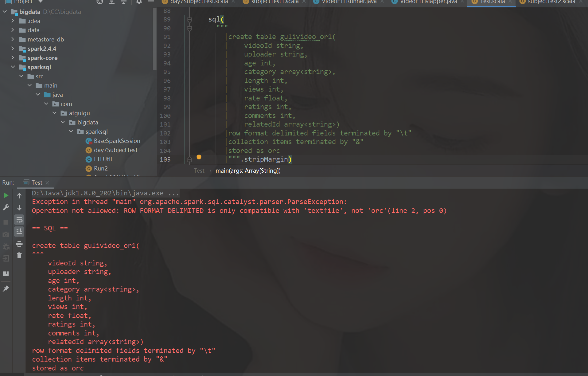Switch to the subjectTest2.scala editor tab
The height and width of the screenshot is (376, 588).
pyautogui.click(x=551, y=2)
